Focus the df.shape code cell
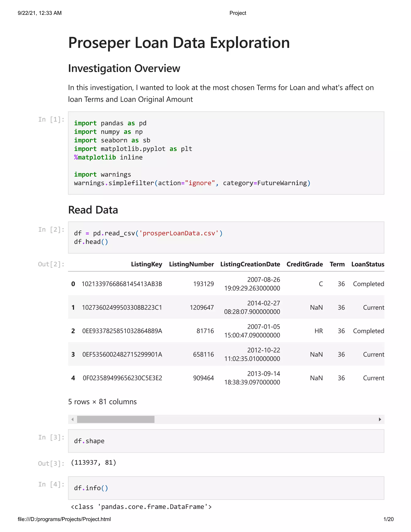Viewport: 411px width, 532px height. (226, 441)
